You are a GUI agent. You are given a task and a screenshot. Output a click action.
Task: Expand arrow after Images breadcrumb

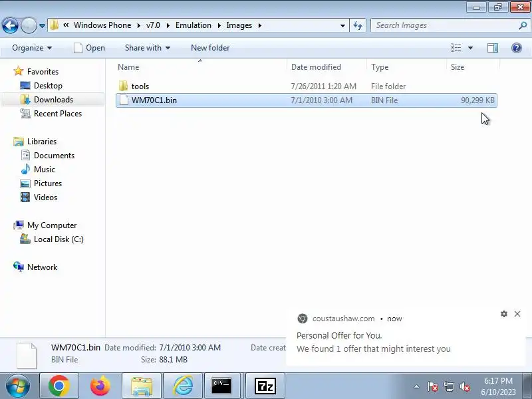click(x=260, y=25)
